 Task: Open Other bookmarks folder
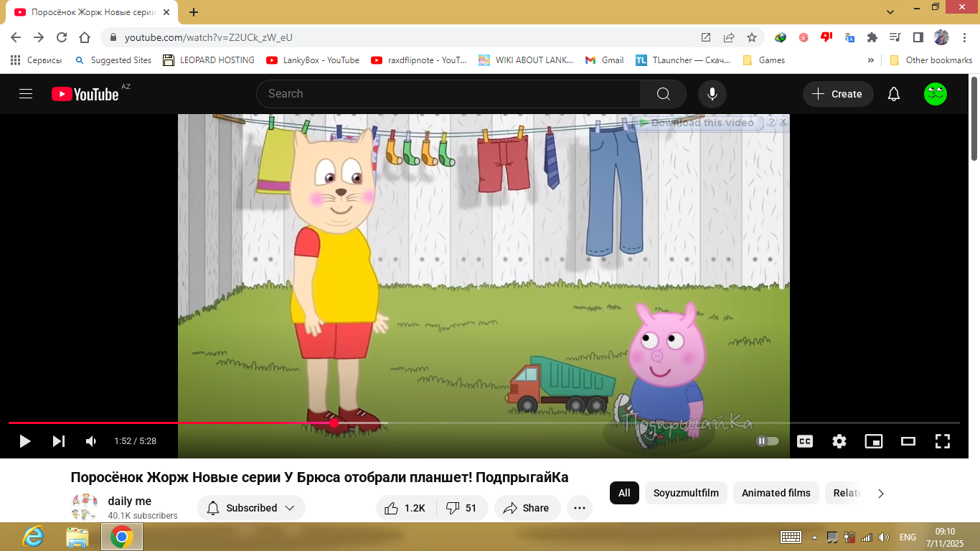[931, 60]
